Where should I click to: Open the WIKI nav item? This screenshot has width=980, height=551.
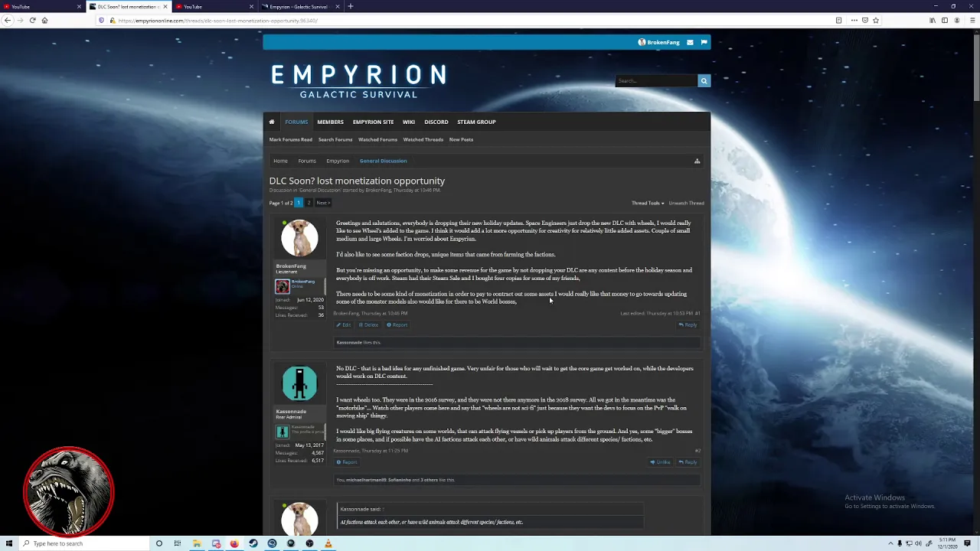tap(409, 122)
